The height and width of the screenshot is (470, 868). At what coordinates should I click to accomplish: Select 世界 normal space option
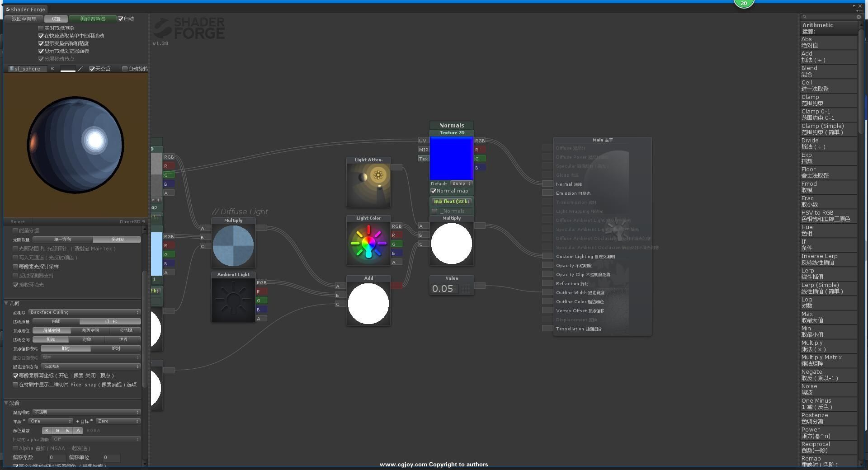[123, 339]
